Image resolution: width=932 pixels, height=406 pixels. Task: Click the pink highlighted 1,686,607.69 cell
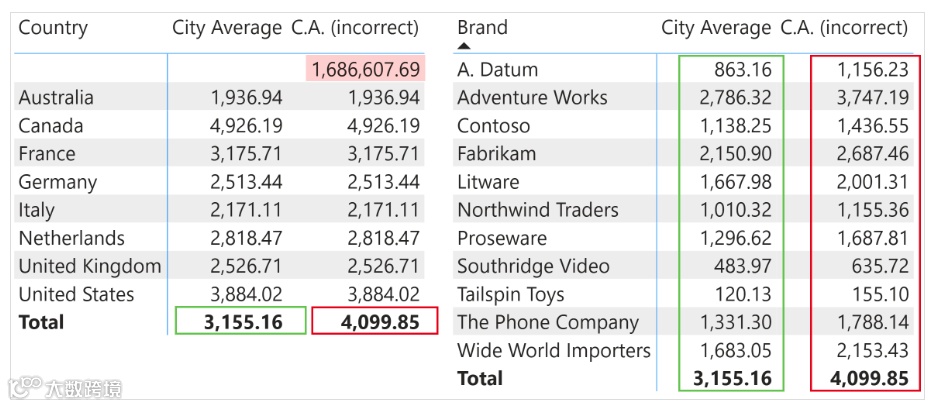pos(366,70)
